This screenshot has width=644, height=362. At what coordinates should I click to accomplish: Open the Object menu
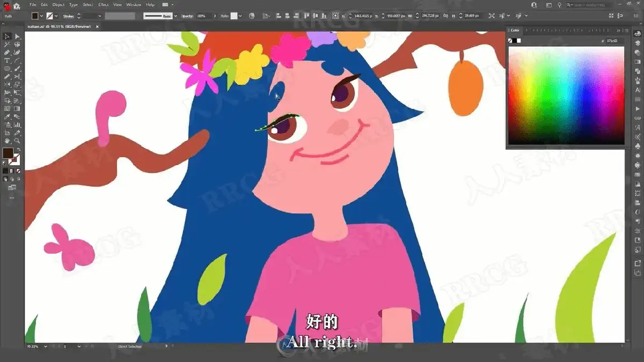58,5
